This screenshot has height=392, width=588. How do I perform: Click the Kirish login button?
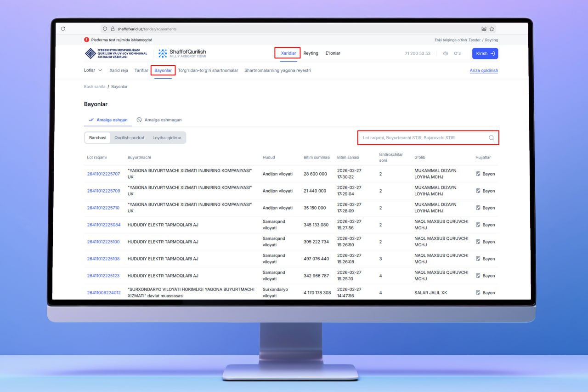485,54
